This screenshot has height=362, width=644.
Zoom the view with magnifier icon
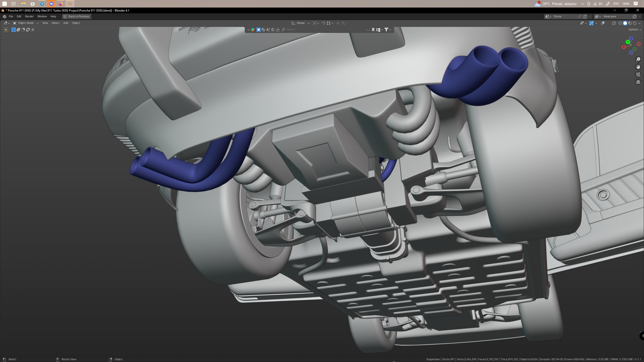coord(638,59)
